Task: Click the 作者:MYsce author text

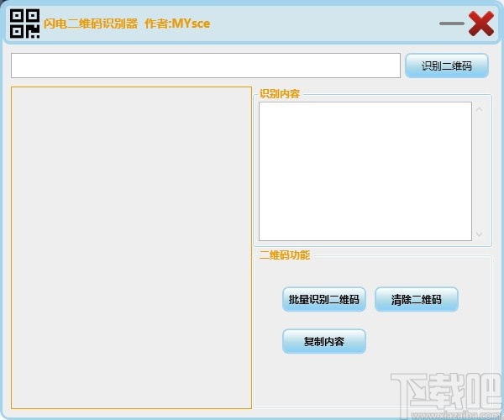Action: pos(177,24)
